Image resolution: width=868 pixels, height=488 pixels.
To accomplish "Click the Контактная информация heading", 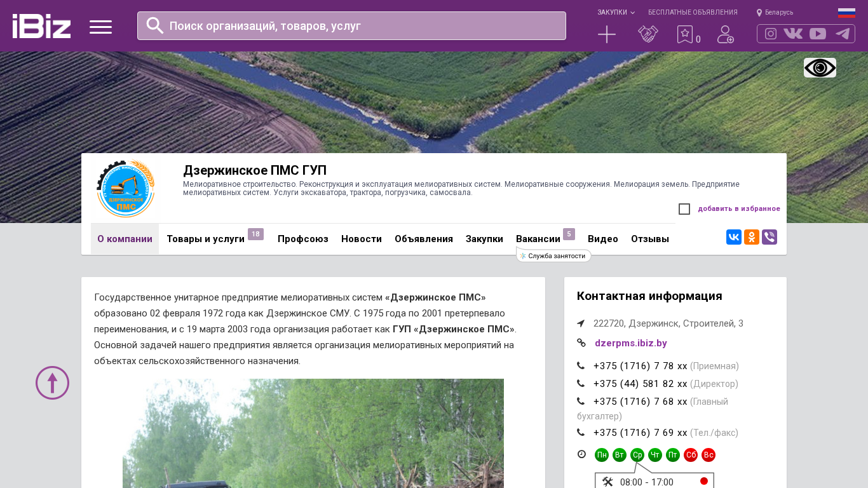I will 649,296.
